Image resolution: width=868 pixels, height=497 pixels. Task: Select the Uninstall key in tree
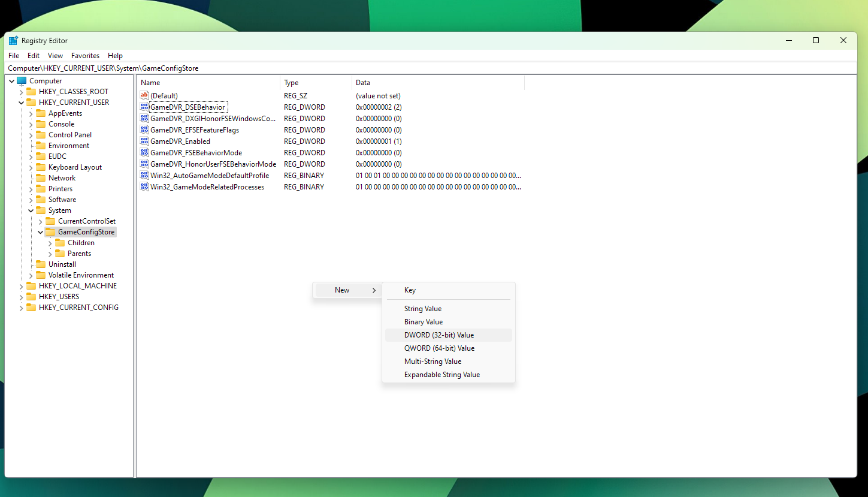(62, 264)
